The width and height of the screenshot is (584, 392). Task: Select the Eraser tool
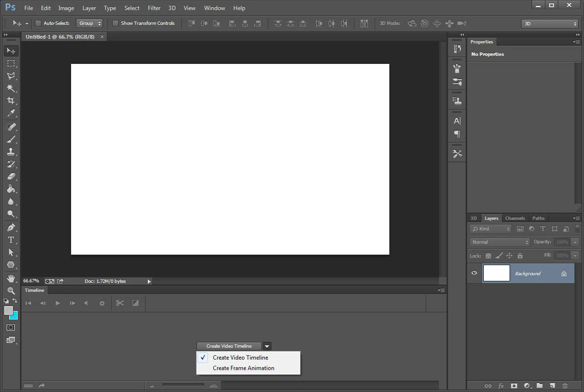[x=11, y=176]
